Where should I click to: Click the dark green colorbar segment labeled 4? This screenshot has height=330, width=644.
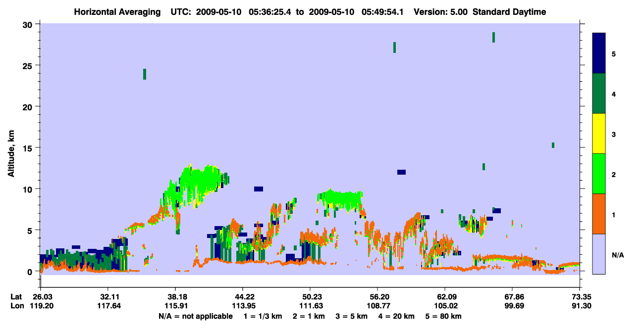pyautogui.click(x=599, y=94)
